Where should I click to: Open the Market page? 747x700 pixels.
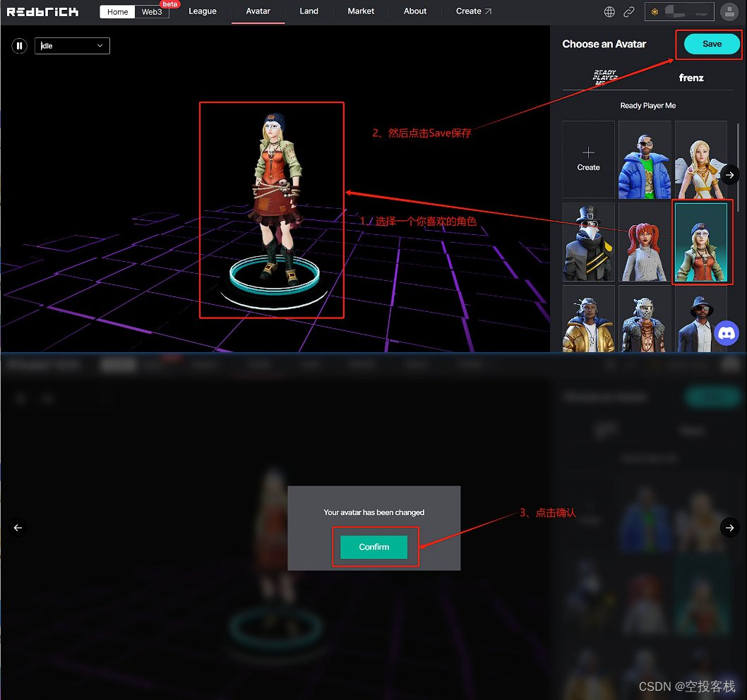361,11
